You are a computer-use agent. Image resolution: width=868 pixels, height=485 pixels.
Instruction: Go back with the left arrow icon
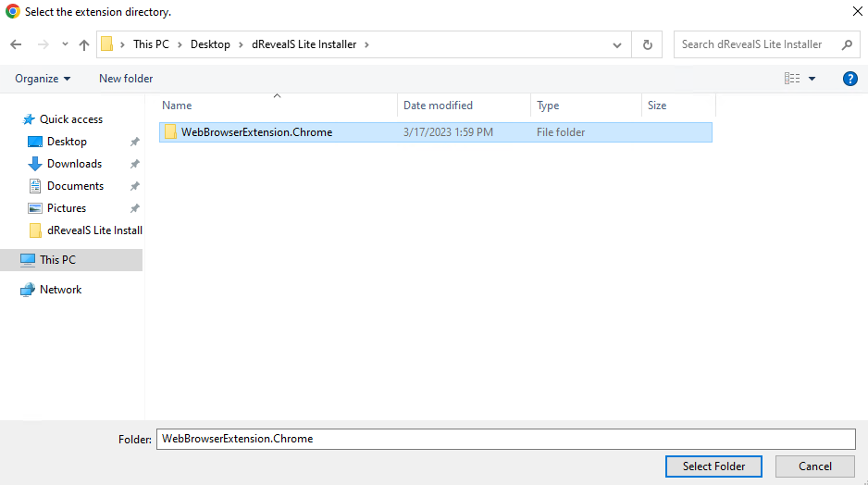[16, 44]
